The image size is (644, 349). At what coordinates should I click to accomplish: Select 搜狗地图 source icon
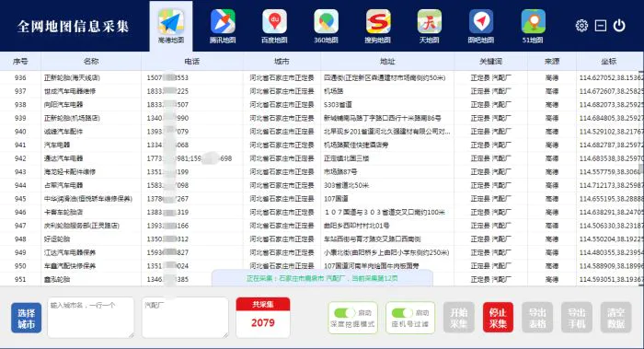(378, 27)
